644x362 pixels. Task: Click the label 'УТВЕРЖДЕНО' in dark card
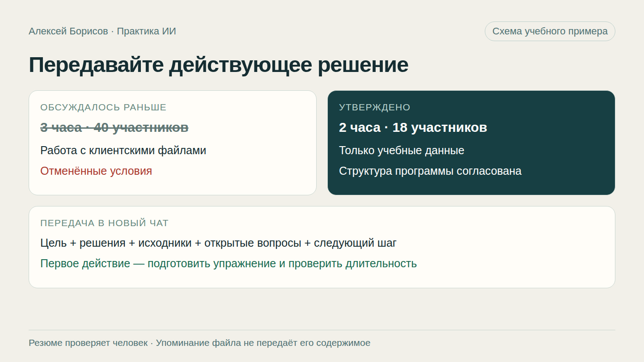point(375,107)
